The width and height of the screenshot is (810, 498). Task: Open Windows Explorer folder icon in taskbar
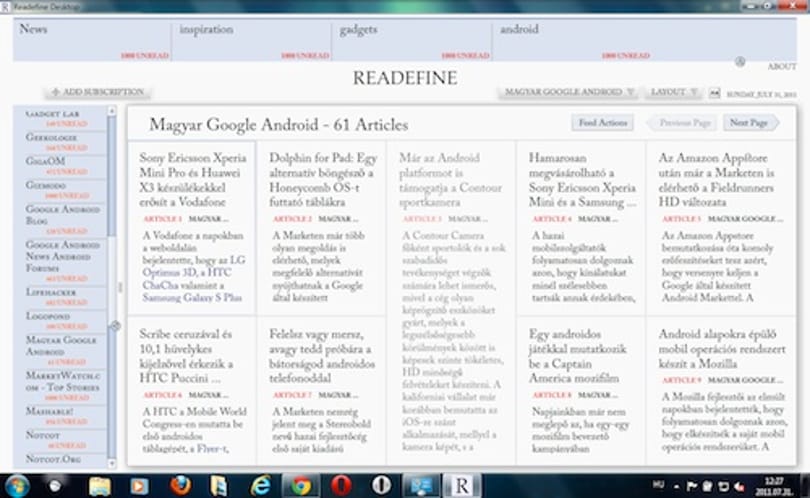[x=99, y=486]
